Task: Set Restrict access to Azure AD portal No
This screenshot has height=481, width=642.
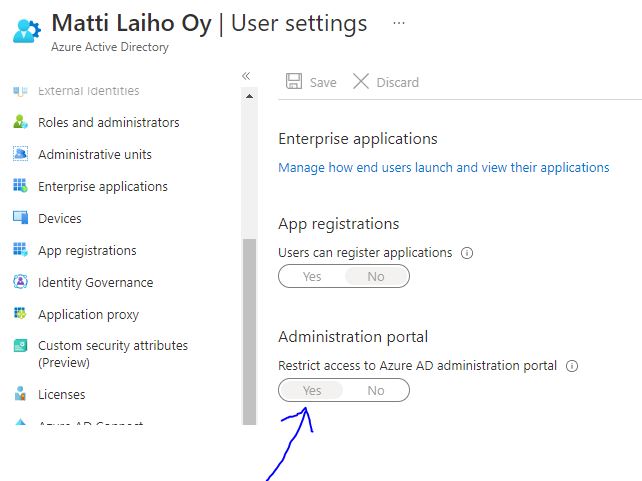Action: tap(376, 390)
